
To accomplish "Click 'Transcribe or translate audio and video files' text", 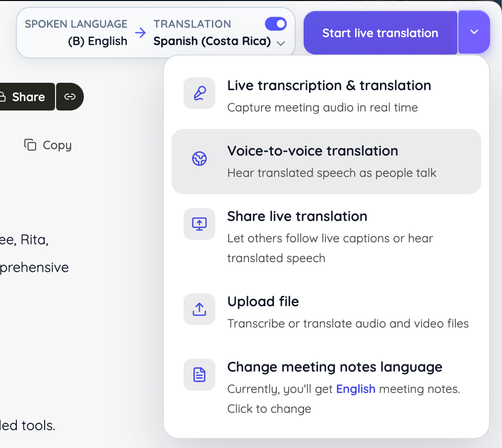I will (x=348, y=323).
